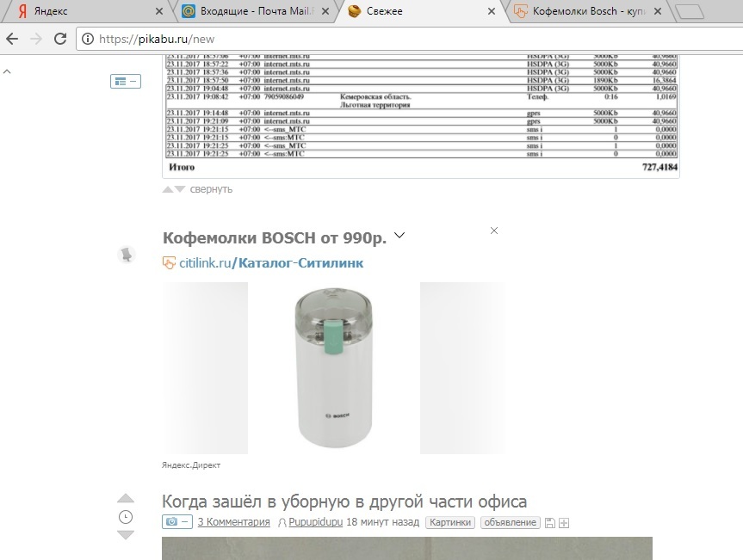Close the Свежее tab
The width and height of the screenshot is (743, 560).
492,11
